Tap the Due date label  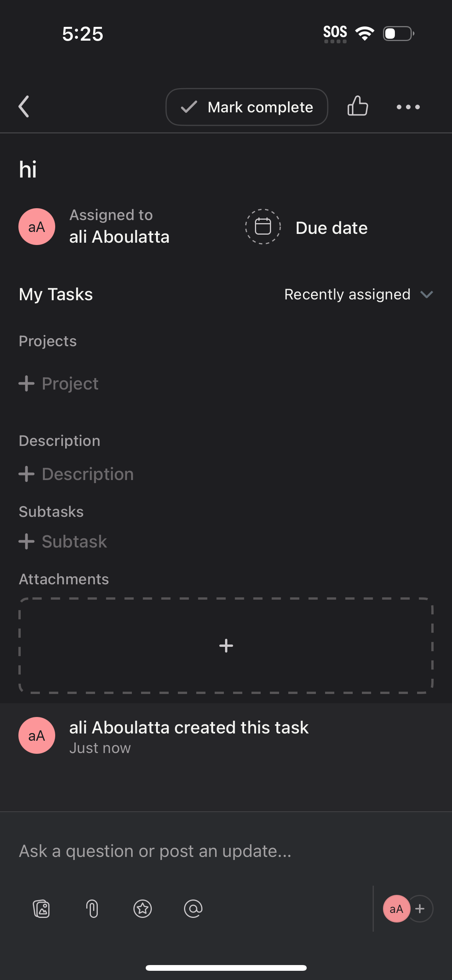(331, 227)
